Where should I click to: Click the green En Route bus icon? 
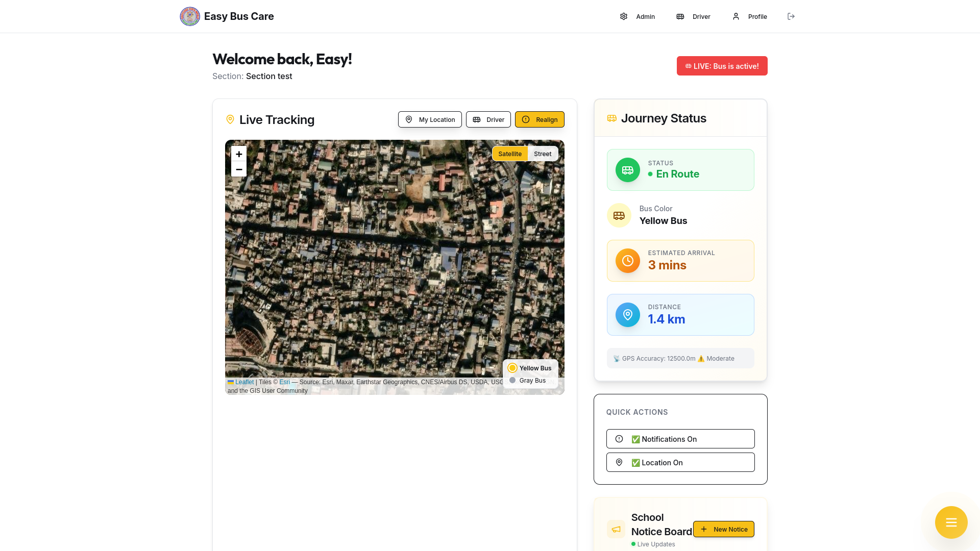627,170
